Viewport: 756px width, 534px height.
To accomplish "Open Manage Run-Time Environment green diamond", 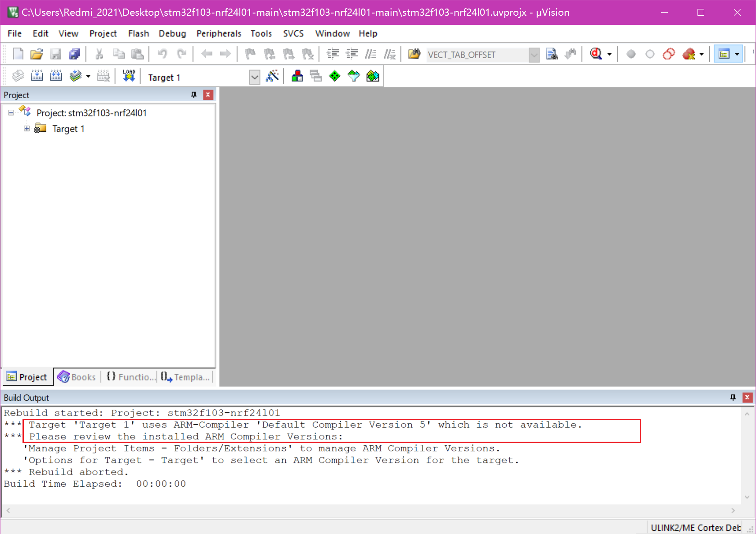I will pyautogui.click(x=334, y=76).
